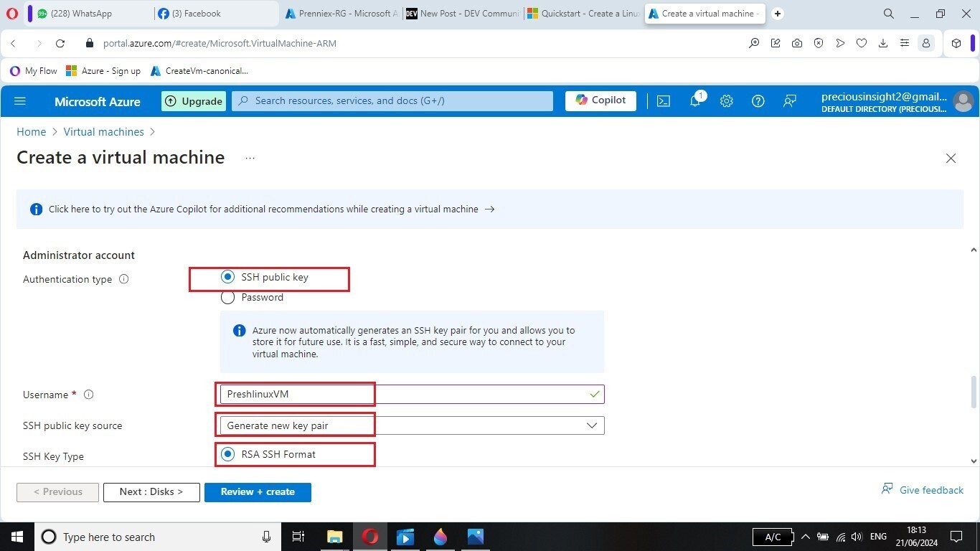Navigate to Home breadcrumb link

point(32,132)
